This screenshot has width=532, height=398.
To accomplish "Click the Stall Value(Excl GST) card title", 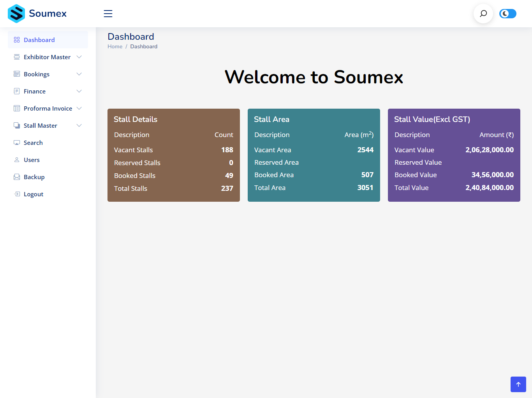I will pos(432,119).
